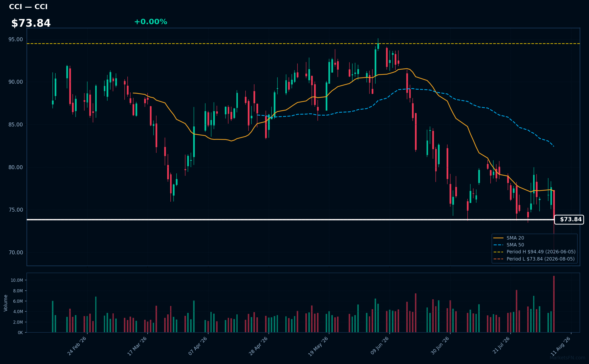Click the 17 Mar '26 date label
The height and width of the screenshot is (364, 589).
pos(137,346)
